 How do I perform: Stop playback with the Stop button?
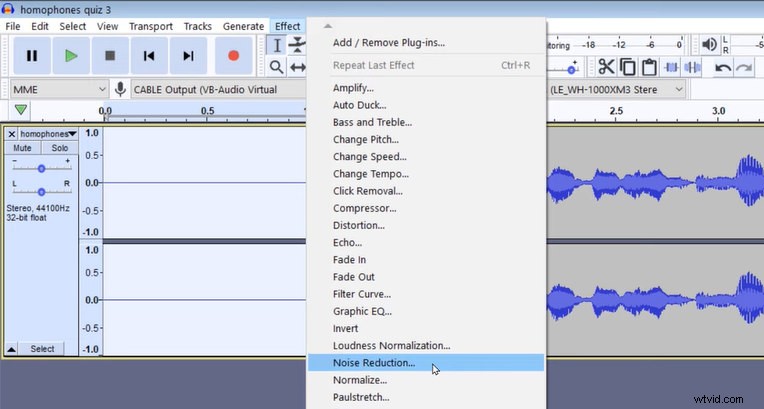pyautogui.click(x=110, y=56)
